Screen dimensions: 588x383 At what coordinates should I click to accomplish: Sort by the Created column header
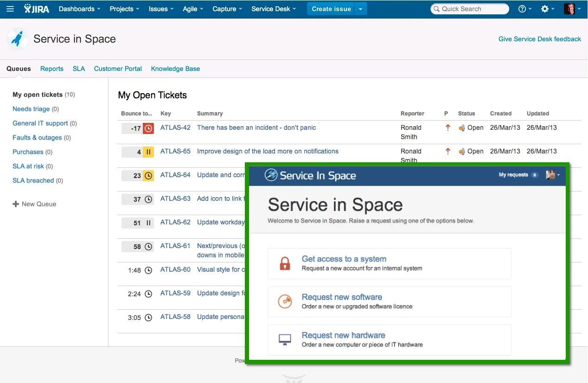pyautogui.click(x=501, y=114)
